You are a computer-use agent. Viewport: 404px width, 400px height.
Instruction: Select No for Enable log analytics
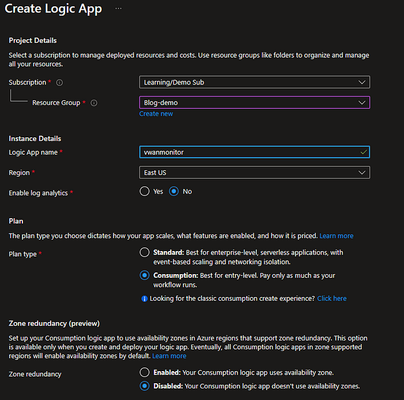tap(174, 191)
